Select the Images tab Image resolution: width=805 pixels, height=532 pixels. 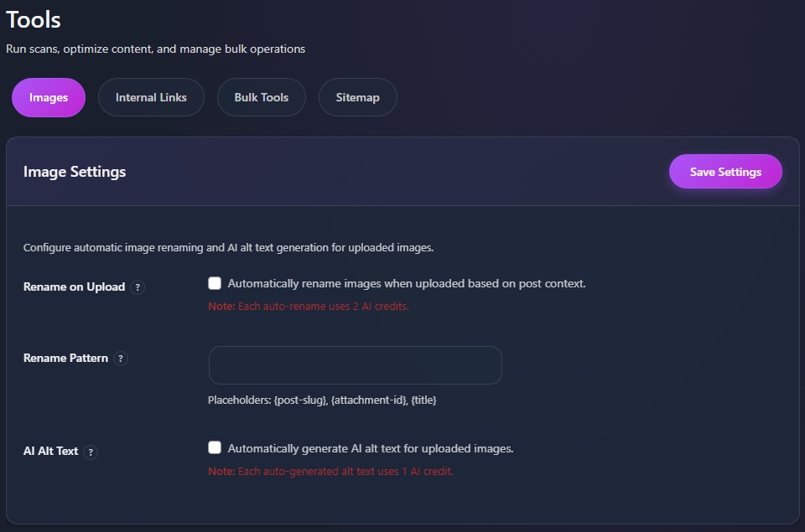tap(48, 97)
